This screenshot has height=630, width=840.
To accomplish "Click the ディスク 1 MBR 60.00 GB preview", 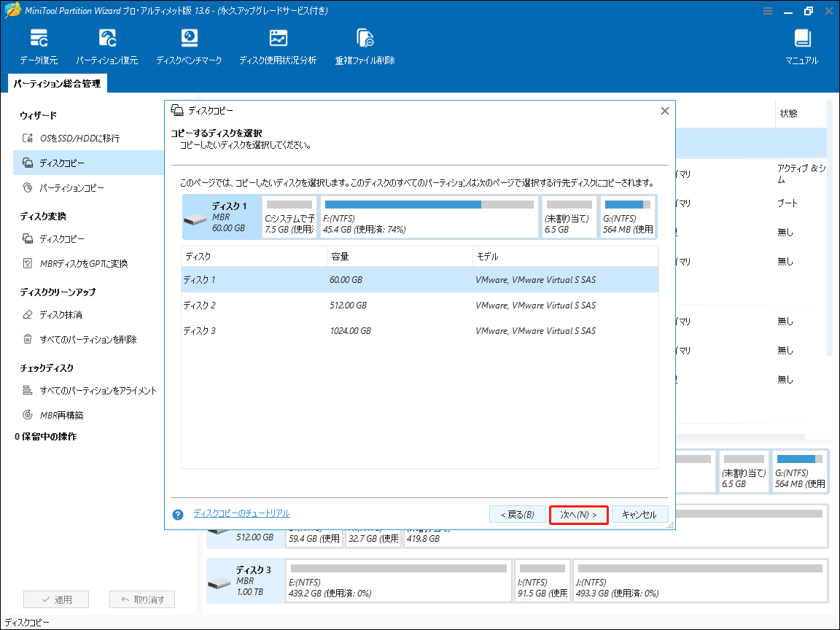I will [x=222, y=217].
